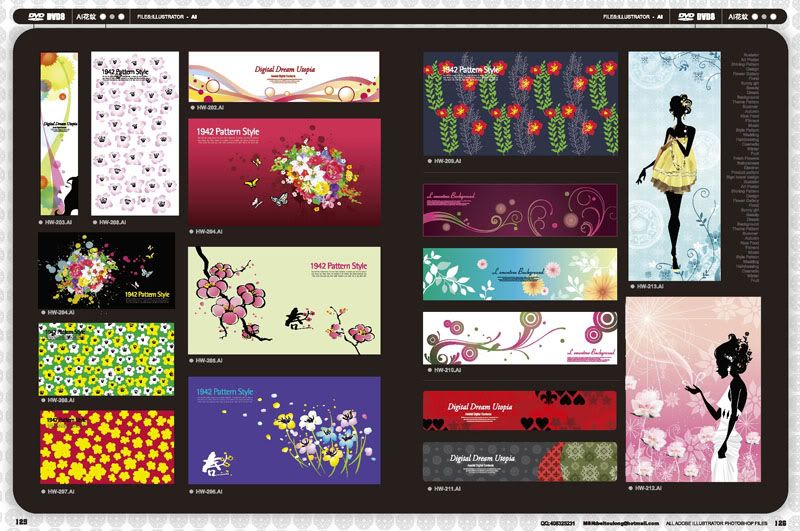Open the purple background watercolor flowers thumbnail
This screenshot has height=531, width=800.
tap(284, 430)
